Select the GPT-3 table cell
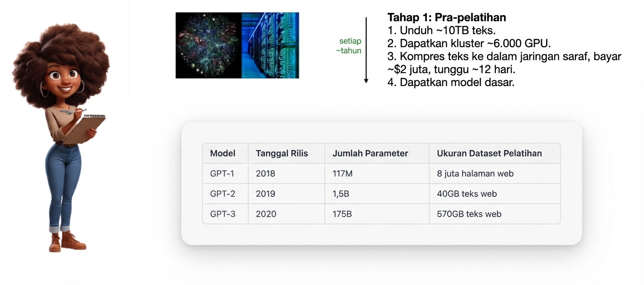 (x=222, y=214)
